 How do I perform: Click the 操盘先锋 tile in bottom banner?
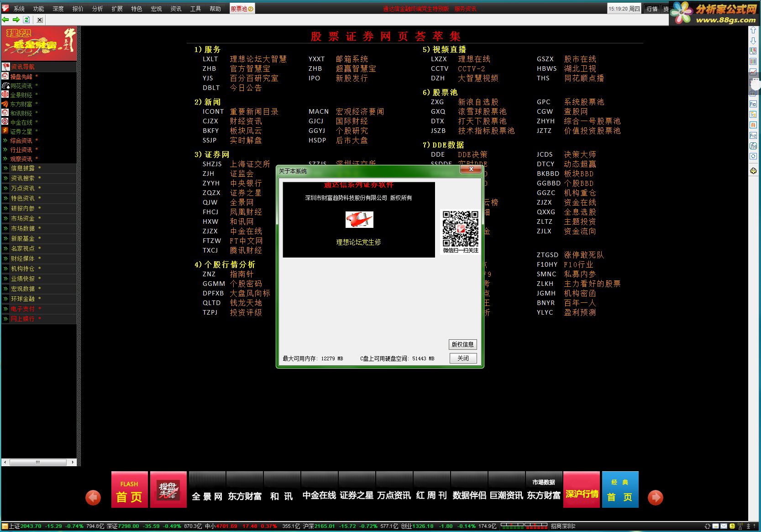click(168, 490)
